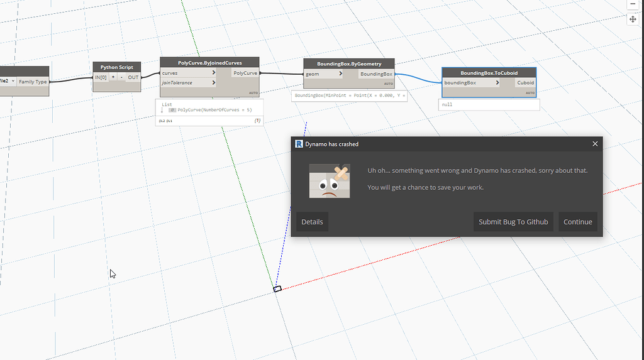Toggle AUTO lacing on PolyCurve.ByJoinedCurves node

click(x=253, y=93)
